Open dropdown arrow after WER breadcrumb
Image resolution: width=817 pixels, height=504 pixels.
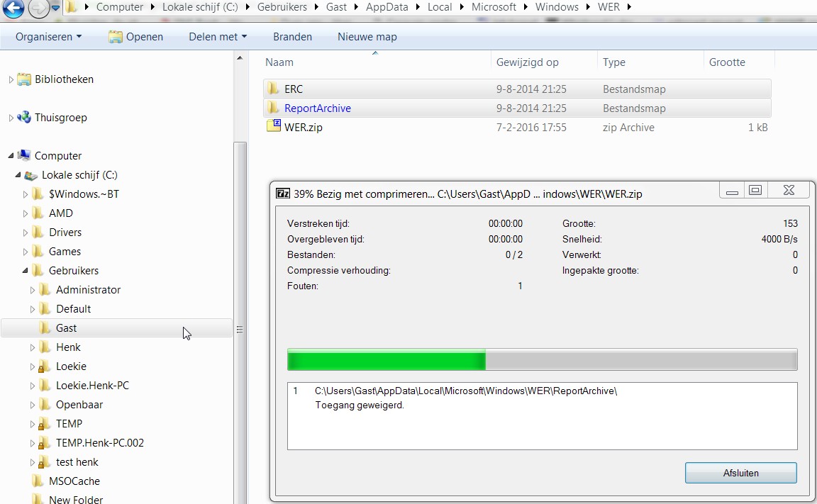[x=629, y=7]
